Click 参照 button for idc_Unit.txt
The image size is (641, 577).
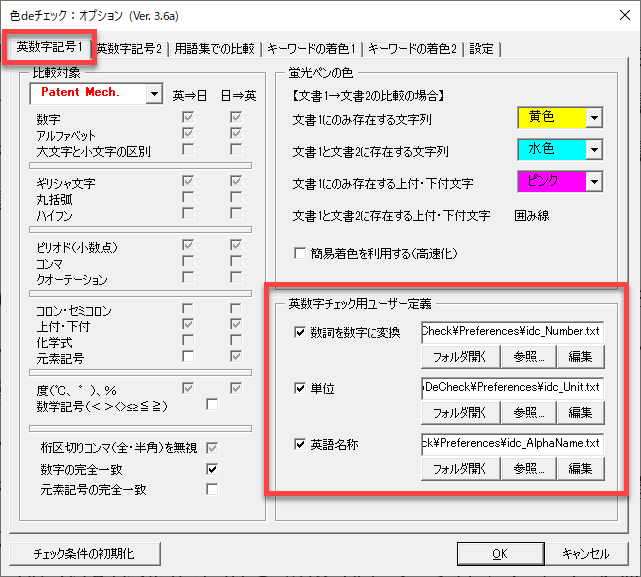pos(529,412)
